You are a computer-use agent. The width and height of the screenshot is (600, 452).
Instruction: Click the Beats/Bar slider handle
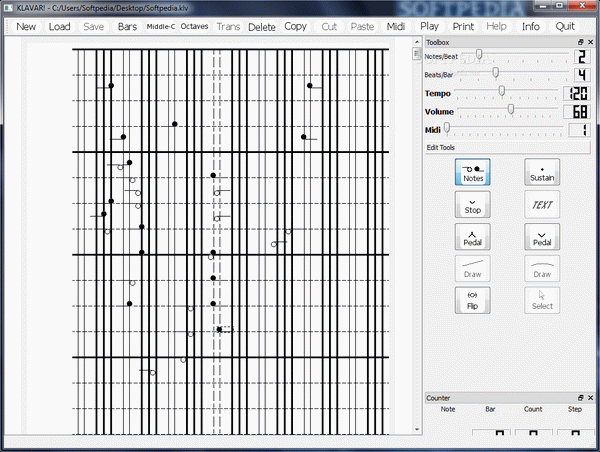[x=496, y=72]
